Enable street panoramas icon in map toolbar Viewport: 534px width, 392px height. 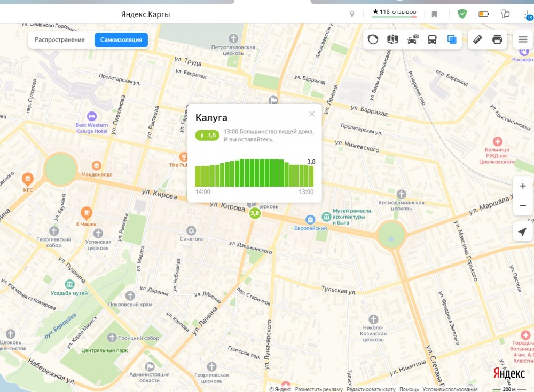(392, 39)
